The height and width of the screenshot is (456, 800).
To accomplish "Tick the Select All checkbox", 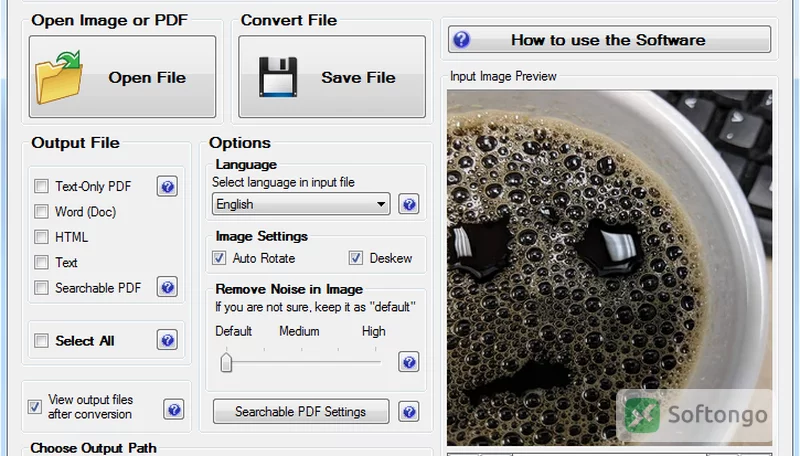I will tap(41, 340).
